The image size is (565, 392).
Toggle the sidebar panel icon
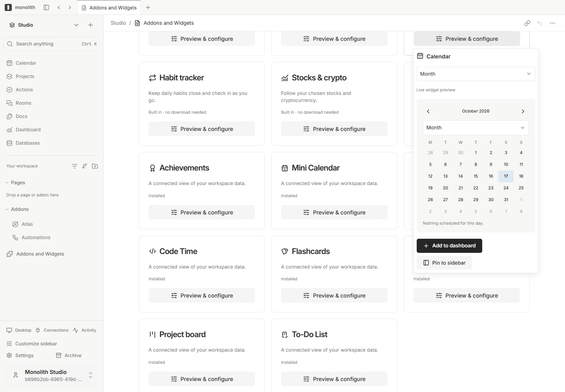tap(46, 7)
